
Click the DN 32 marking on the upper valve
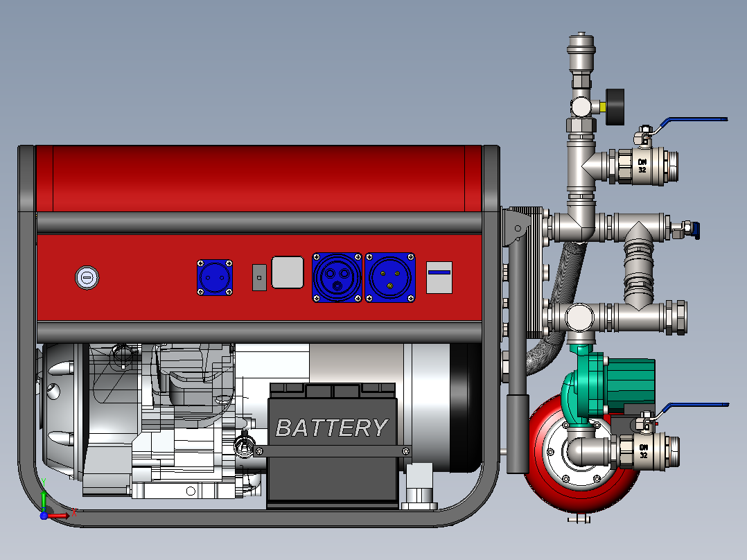coord(642,166)
